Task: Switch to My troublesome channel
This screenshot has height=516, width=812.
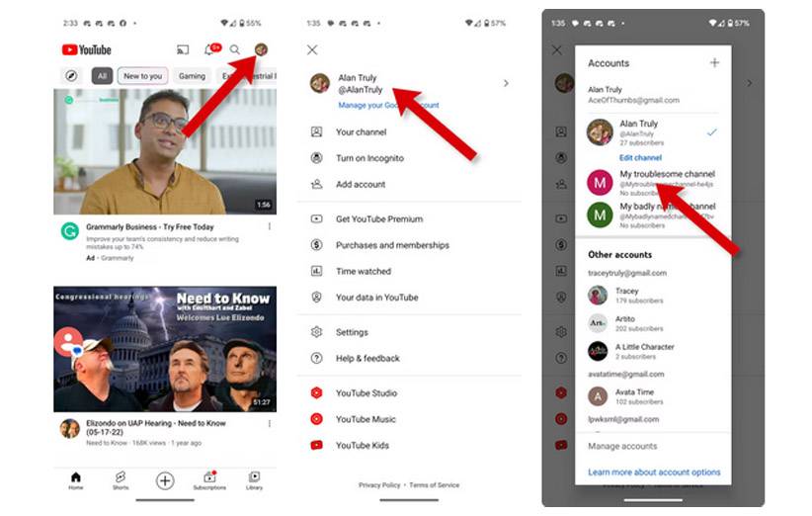Action: [x=653, y=183]
